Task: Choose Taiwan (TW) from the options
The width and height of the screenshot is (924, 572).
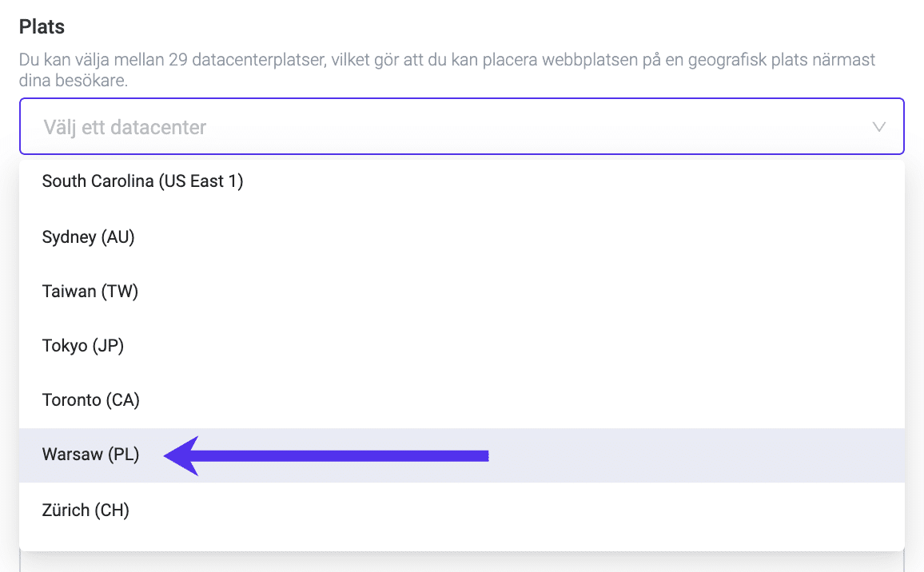Action: pyautogui.click(x=90, y=292)
